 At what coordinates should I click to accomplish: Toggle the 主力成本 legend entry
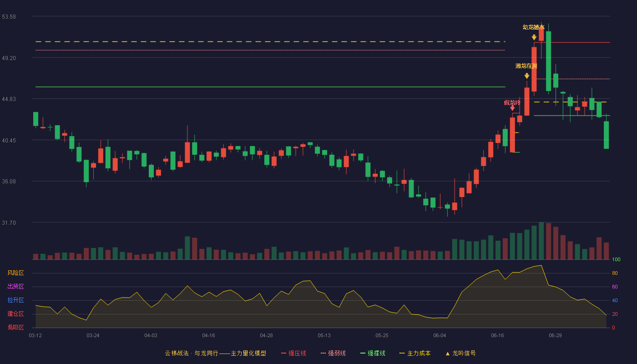pos(415,353)
